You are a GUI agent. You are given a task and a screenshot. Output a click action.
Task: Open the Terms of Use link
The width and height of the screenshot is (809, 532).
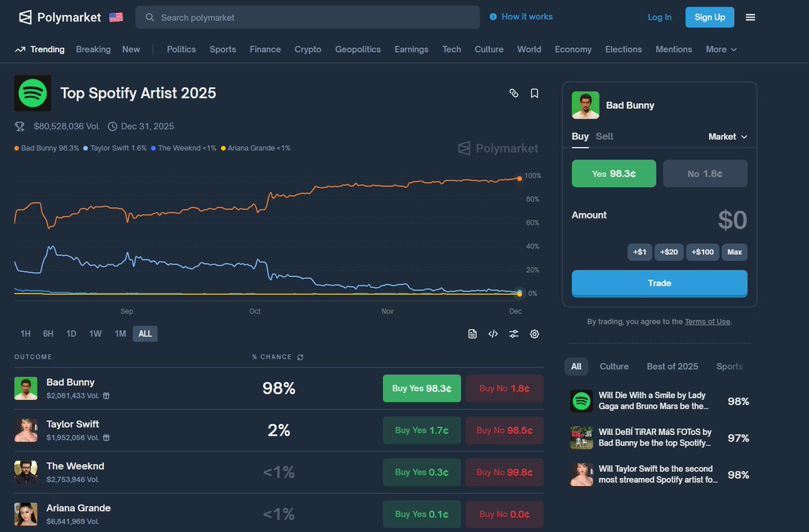[707, 322]
